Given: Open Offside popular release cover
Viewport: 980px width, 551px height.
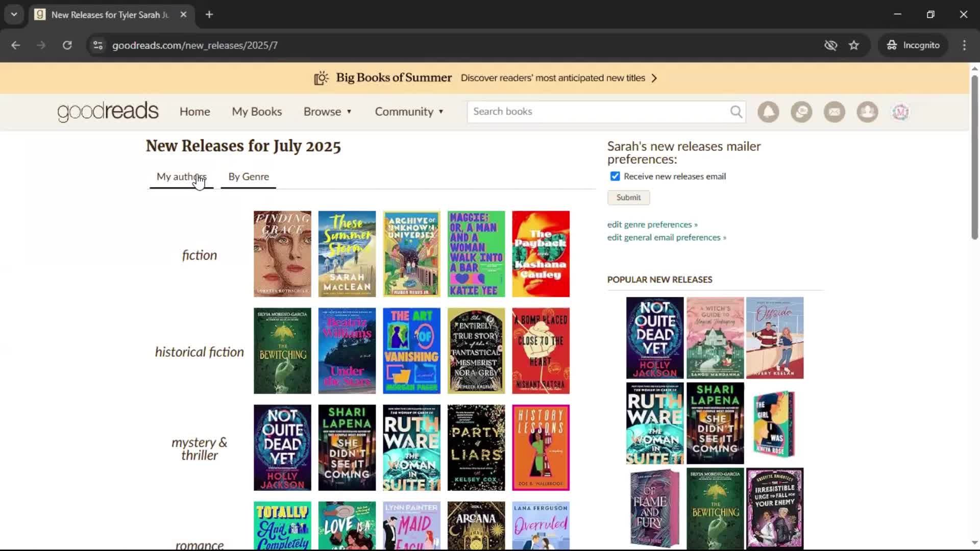Looking at the screenshot, I should (775, 338).
